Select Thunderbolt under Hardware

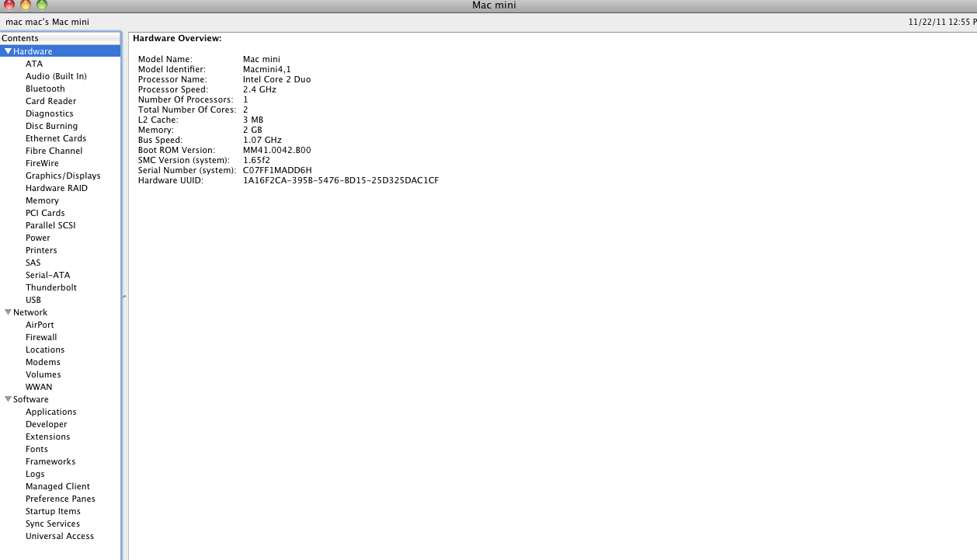pos(51,287)
